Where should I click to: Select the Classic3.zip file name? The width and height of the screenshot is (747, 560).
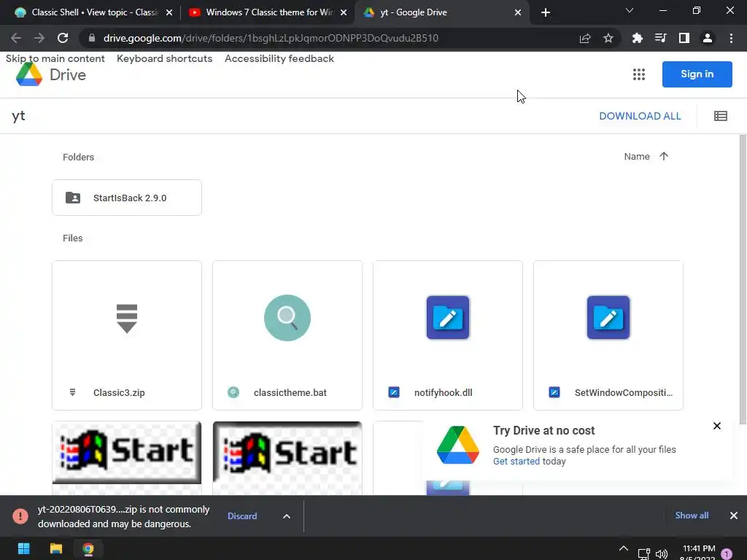(119, 393)
